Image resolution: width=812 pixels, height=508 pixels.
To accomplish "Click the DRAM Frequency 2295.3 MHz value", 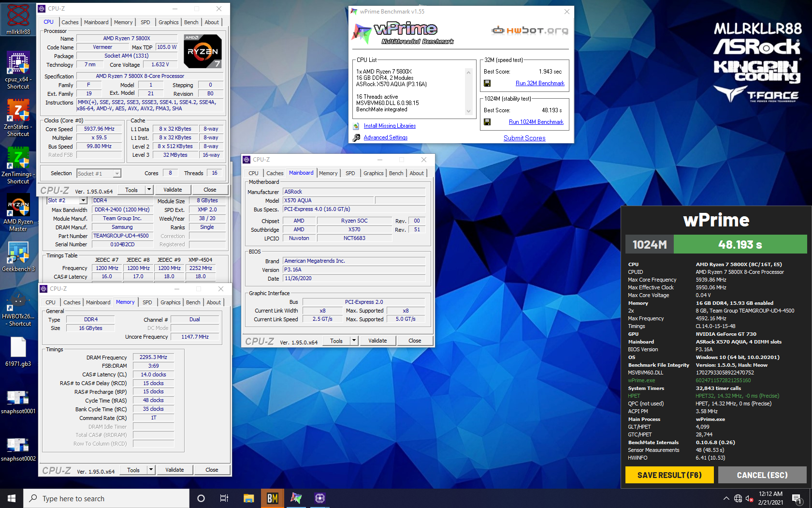I will [153, 358].
